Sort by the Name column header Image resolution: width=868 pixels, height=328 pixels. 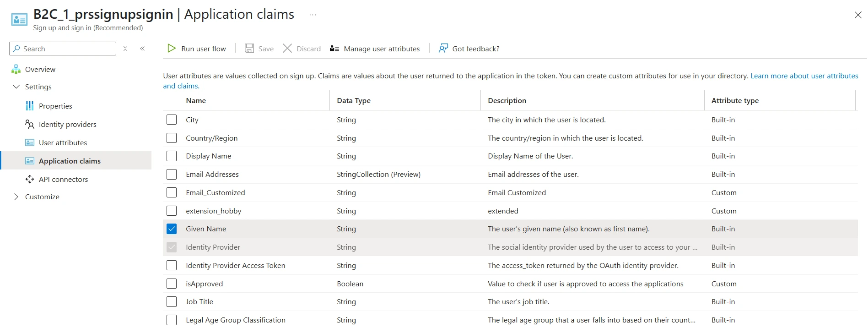pos(196,100)
